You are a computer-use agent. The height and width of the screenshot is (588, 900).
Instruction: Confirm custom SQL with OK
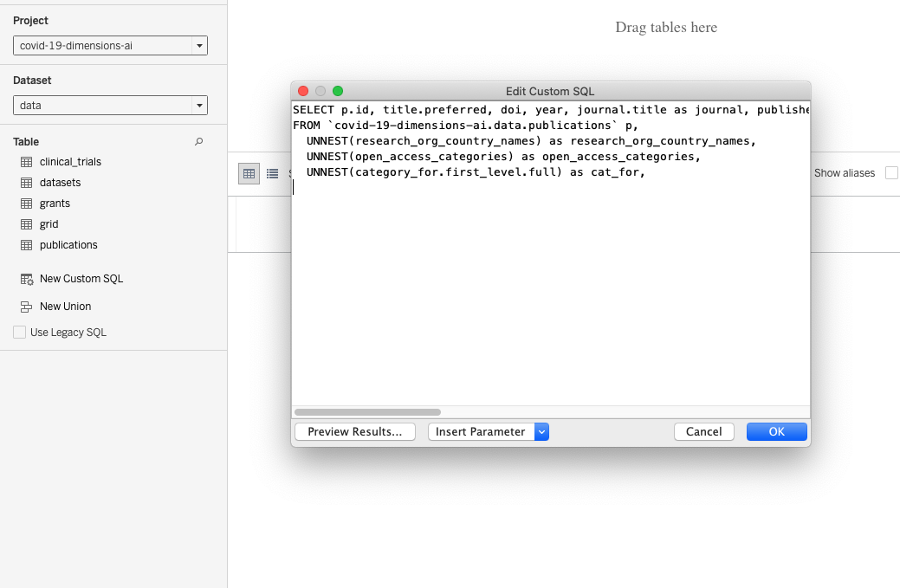(777, 432)
